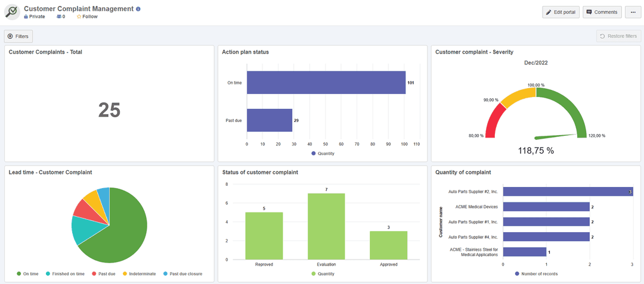Toggle the On time pie legend

point(27,274)
